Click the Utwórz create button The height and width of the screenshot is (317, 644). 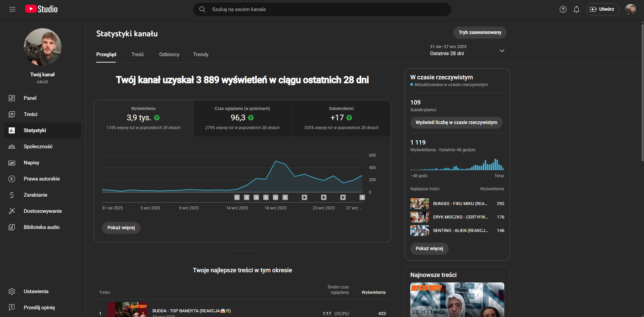tap(602, 9)
